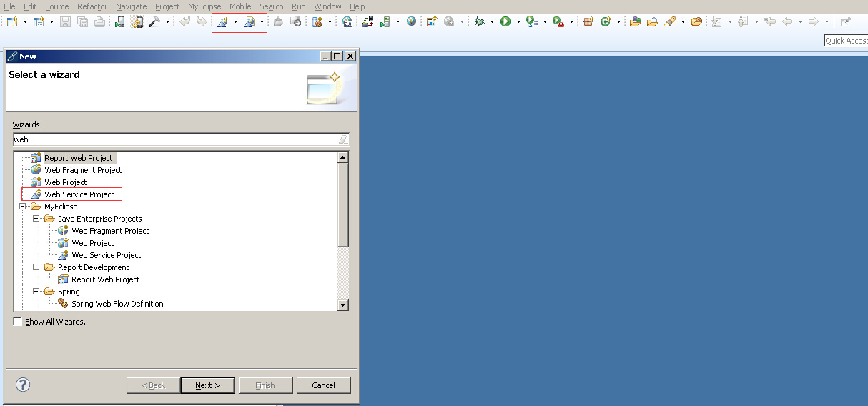868x406 pixels.
Task: Click the Open Perspective icon
Action: tap(845, 22)
